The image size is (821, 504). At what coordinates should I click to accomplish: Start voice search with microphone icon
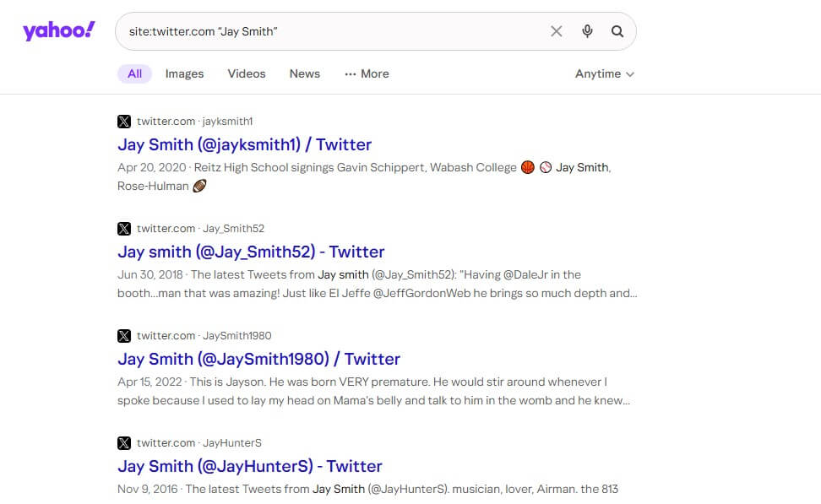588,31
